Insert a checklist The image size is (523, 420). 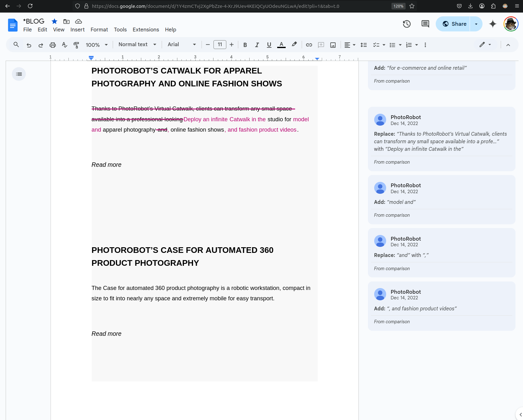[376, 45]
